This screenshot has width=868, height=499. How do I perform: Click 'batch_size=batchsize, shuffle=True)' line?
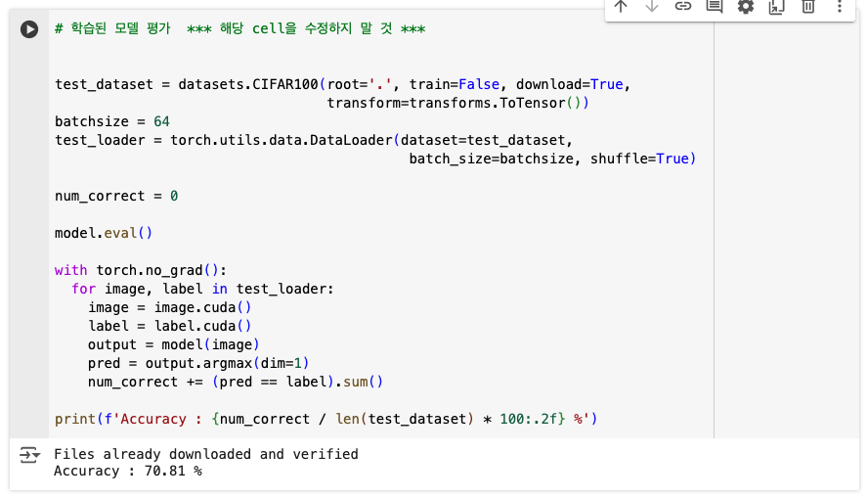(552, 159)
